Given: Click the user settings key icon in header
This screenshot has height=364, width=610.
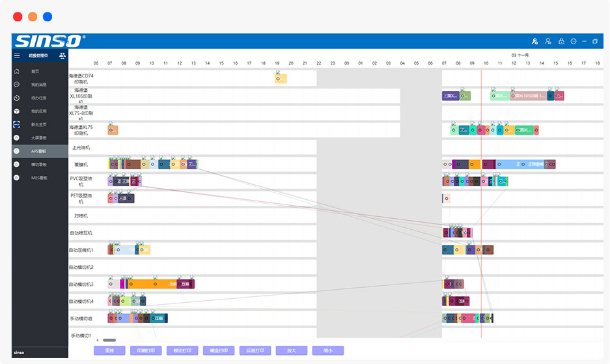Looking at the screenshot, I should [x=534, y=42].
